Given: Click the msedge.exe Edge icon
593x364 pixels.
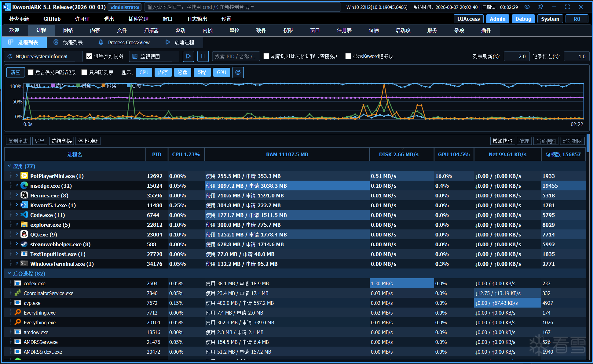Looking at the screenshot, I should [24, 186].
